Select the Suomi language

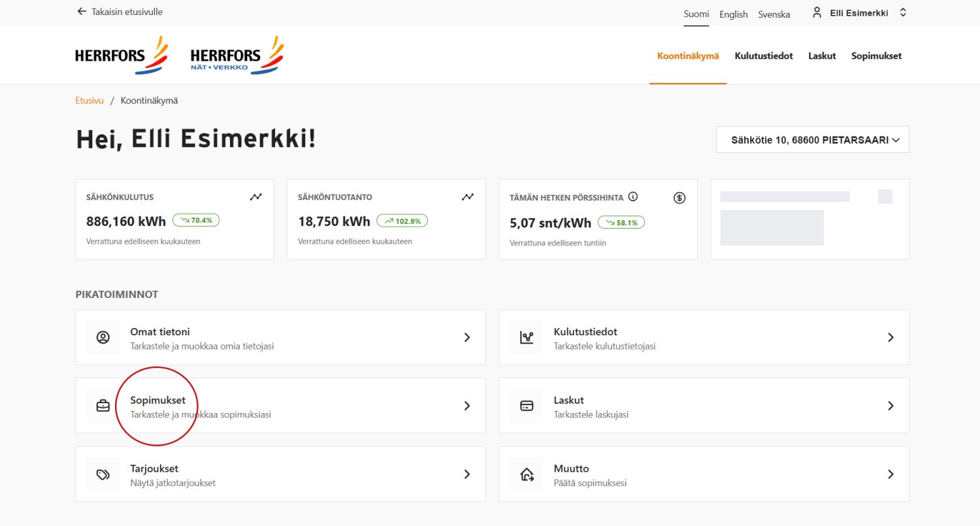(x=696, y=14)
